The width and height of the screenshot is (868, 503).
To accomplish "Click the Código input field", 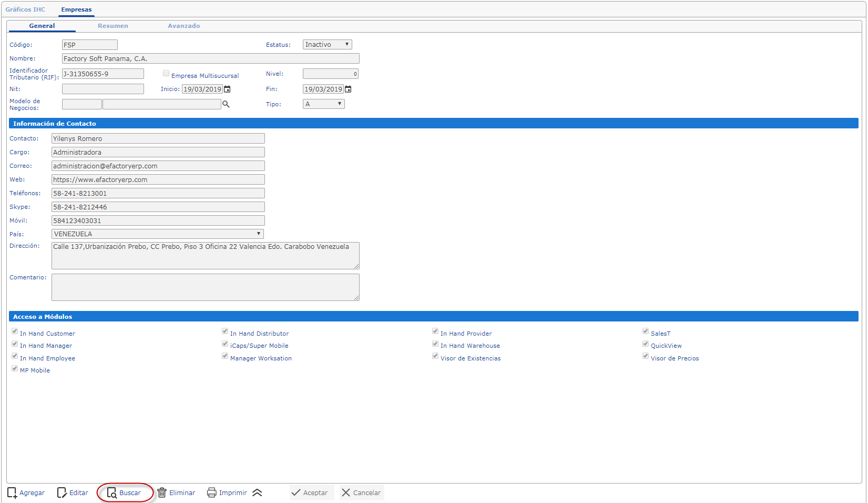I will [90, 45].
